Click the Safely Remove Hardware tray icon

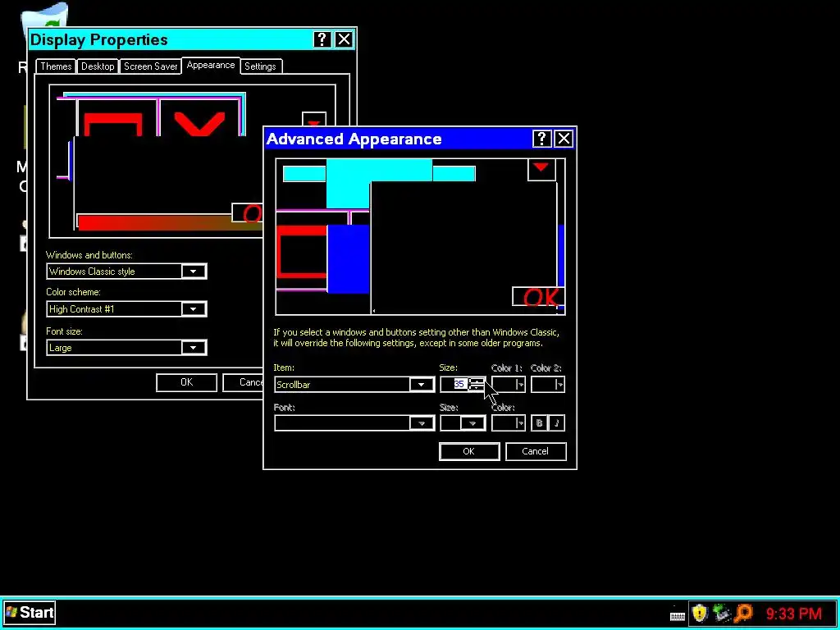[722, 613]
